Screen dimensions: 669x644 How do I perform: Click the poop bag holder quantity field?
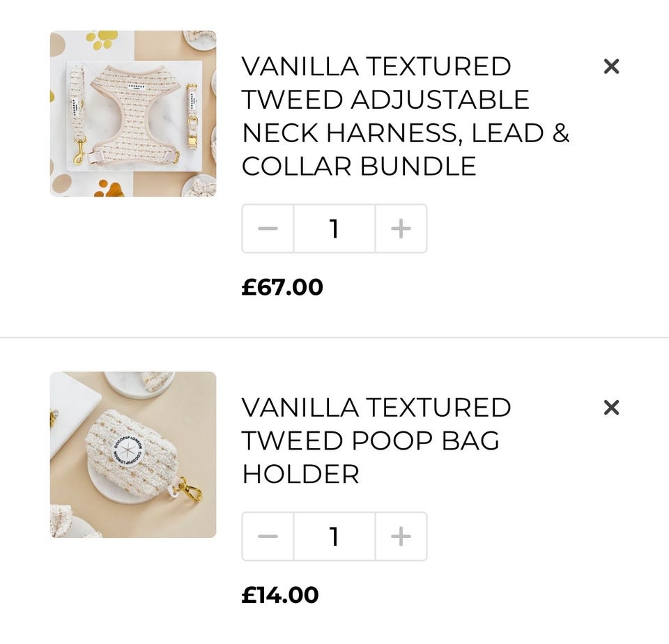pos(334,536)
